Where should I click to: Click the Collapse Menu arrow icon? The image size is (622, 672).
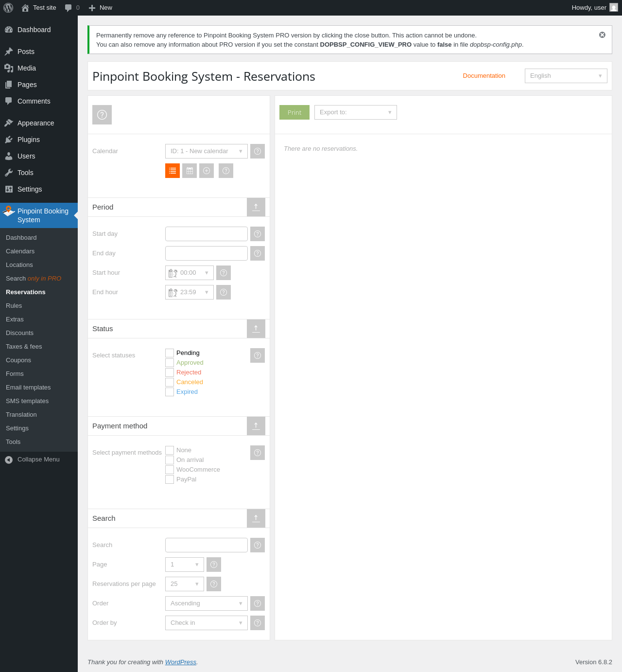coord(9,460)
